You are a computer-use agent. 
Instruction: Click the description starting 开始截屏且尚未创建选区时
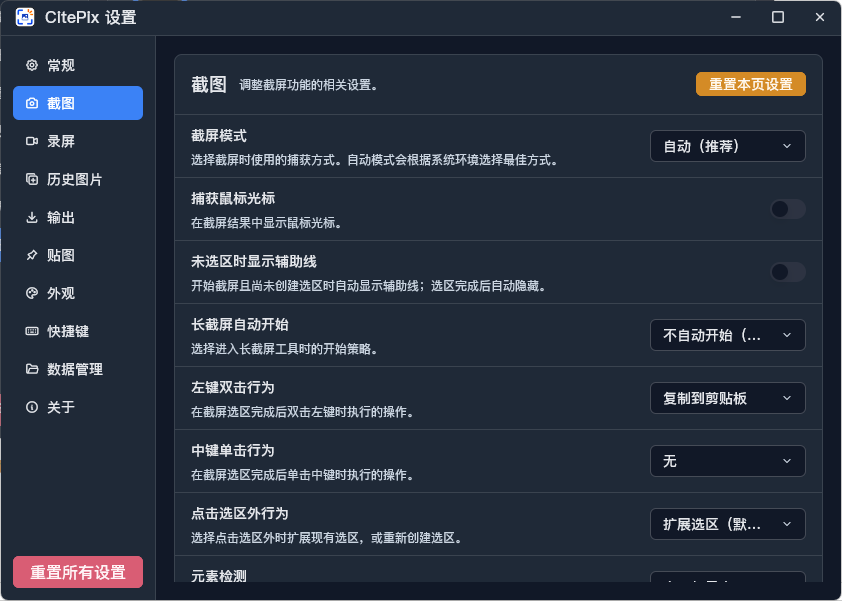(x=369, y=286)
